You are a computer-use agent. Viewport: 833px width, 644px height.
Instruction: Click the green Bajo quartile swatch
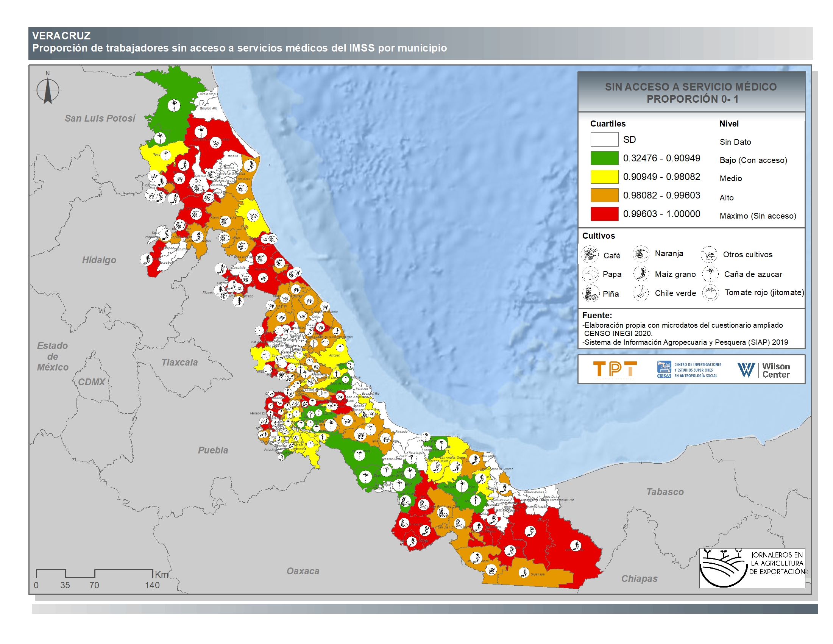(x=604, y=158)
